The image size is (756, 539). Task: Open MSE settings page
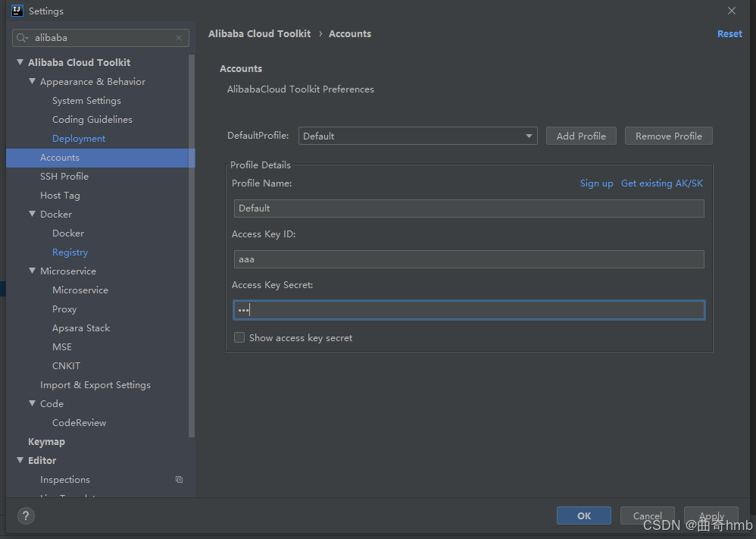point(61,347)
